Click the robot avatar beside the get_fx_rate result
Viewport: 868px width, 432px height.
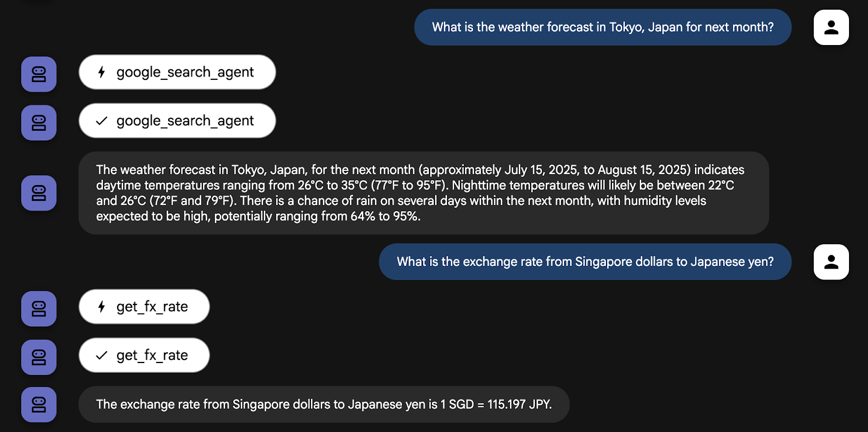[39, 357]
